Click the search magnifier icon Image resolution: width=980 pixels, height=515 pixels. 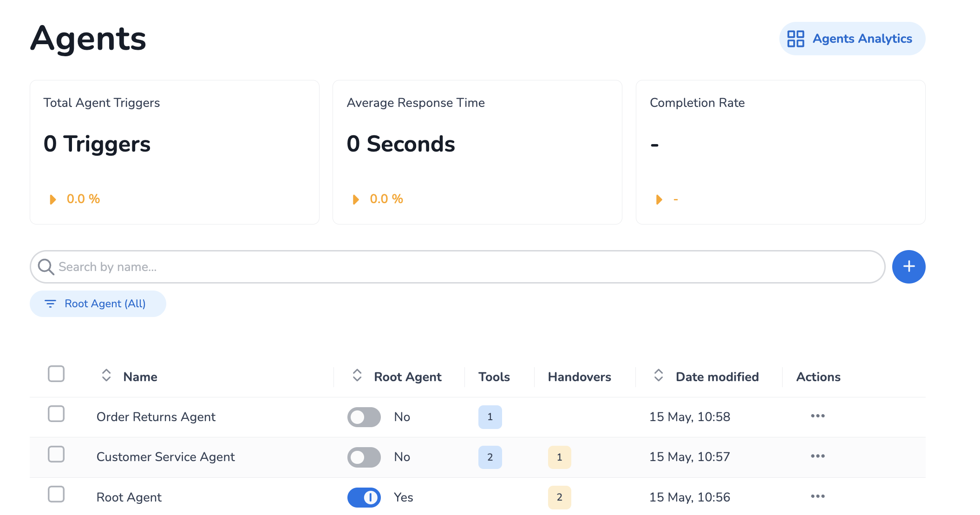(x=46, y=267)
